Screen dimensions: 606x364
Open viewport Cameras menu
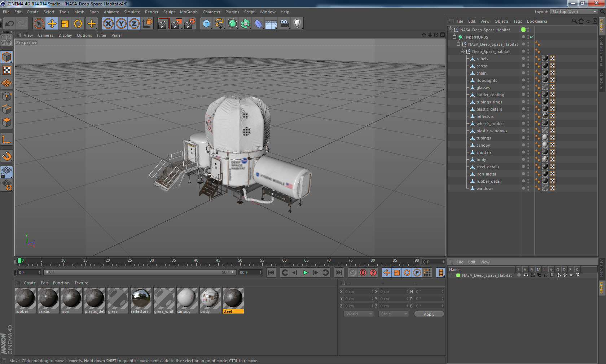pos(45,35)
